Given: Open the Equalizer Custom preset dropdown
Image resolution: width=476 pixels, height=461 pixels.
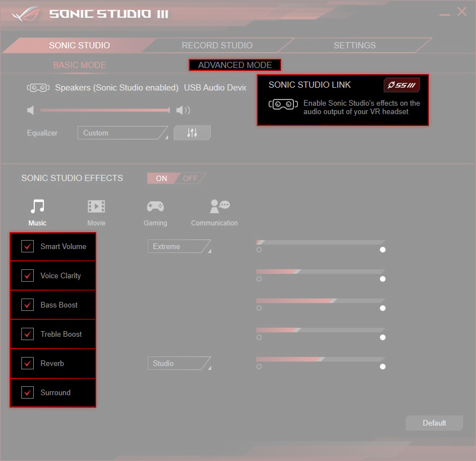Looking at the screenshot, I should [x=123, y=133].
